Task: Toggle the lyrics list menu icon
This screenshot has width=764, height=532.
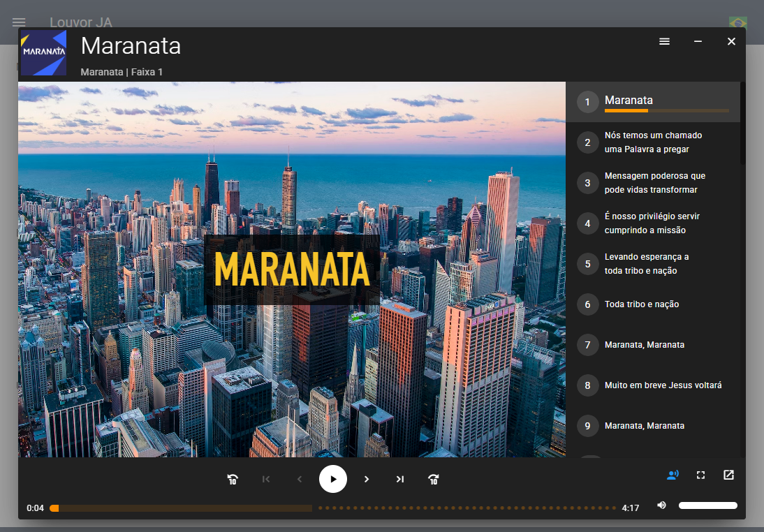Action: (x=664, y=42)
